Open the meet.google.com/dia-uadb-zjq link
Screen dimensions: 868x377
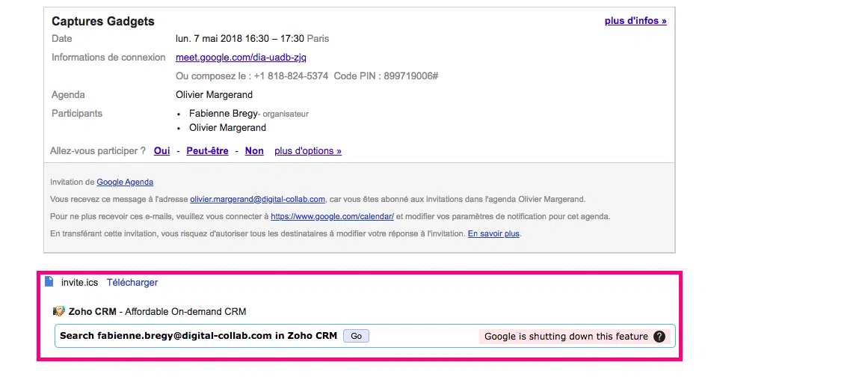[x=241, y=58]
